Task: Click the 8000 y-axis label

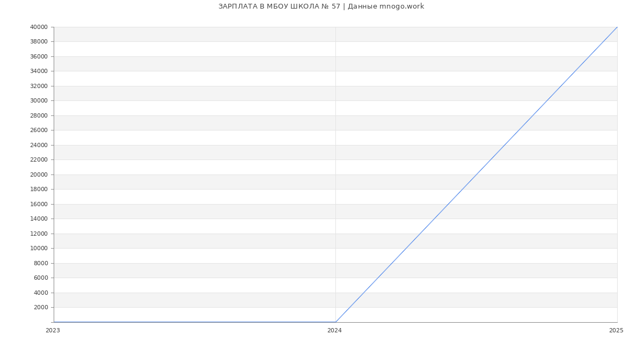Action: (41, 263)
